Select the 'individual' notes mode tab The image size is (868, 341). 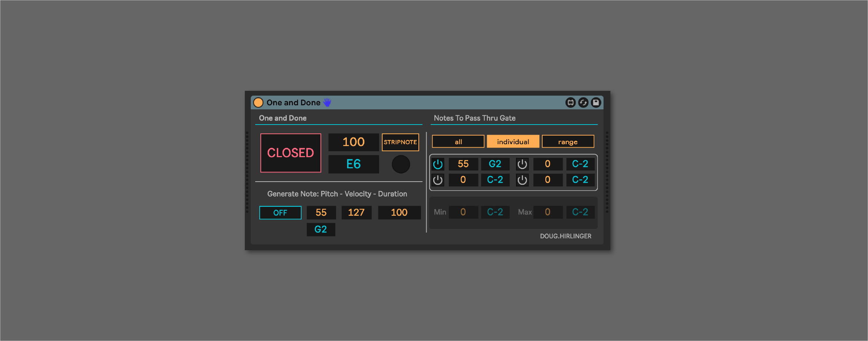click(x=513, y=142)
